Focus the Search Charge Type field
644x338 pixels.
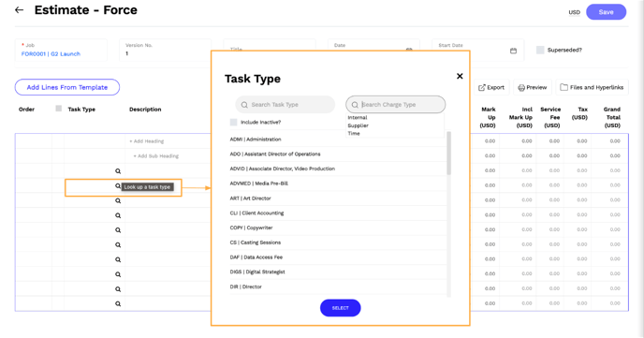[x=396, y=105]
